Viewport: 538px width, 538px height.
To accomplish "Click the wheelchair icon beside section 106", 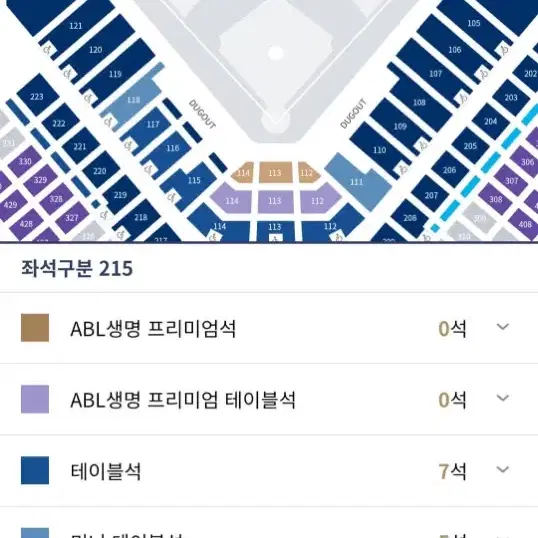I will 483,73.
